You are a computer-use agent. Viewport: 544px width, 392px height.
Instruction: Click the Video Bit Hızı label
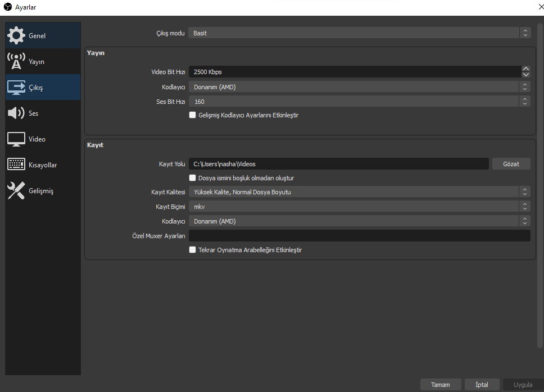168,72
